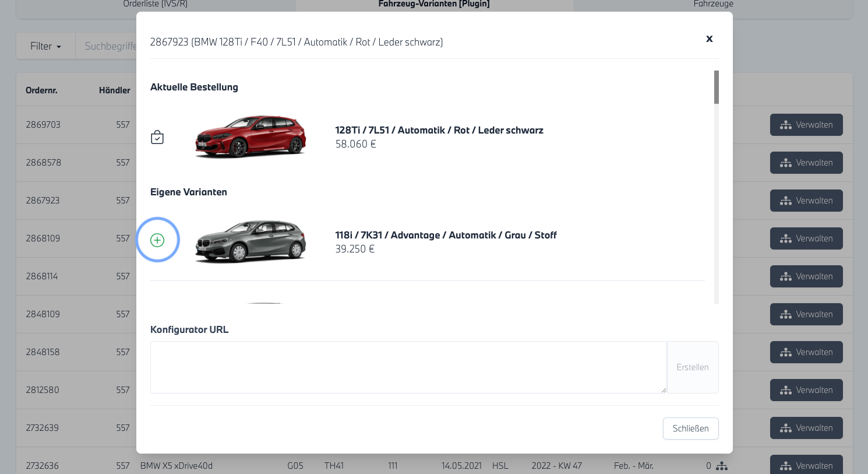Screen dimensions: 868x474
Task: Click Verwalten button for order 2868578
Action: pos(806,163)
